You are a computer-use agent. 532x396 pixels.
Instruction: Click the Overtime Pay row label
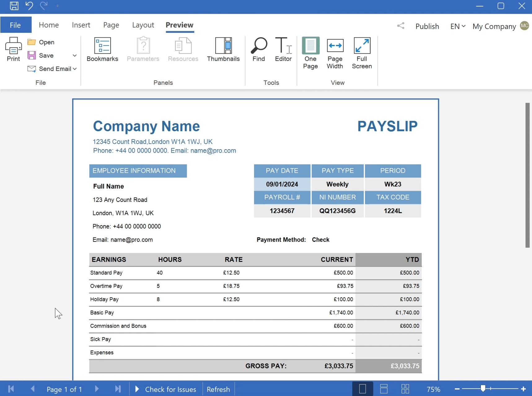[x=106, y=286]
